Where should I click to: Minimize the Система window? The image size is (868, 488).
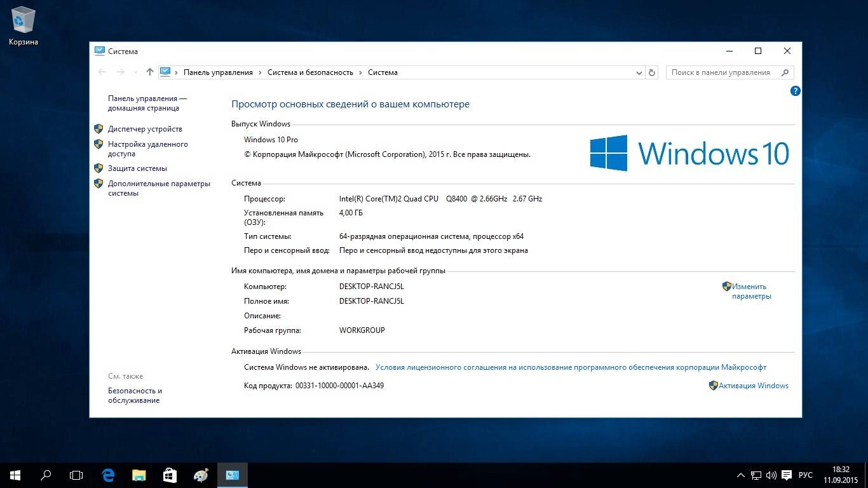point(729,51)
